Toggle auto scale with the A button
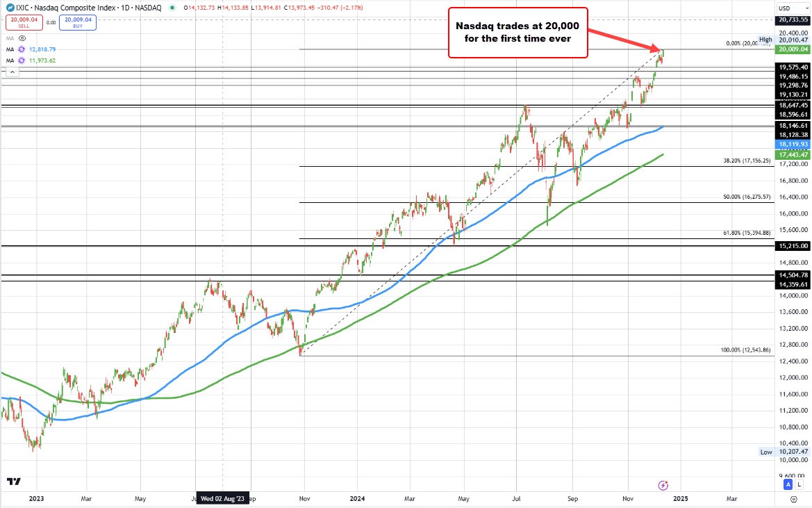This screenshot has height=508, width=812. tap(788, 484)
